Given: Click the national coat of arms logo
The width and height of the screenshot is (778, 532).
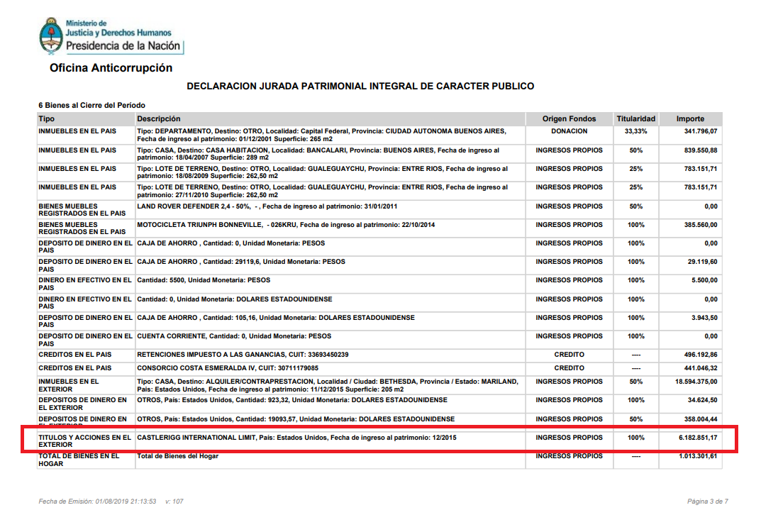Looking at the screenshot, I should [x=50, y=36].
